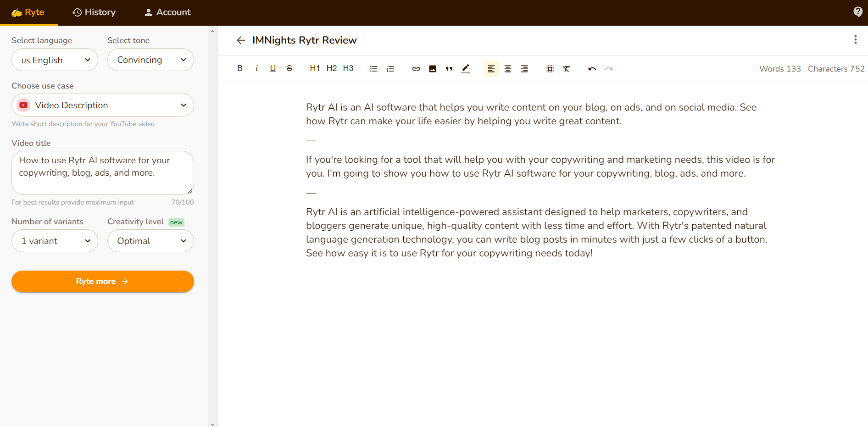Insert numbered list
This screenshot has height=427, width=868.
point(390,69)
